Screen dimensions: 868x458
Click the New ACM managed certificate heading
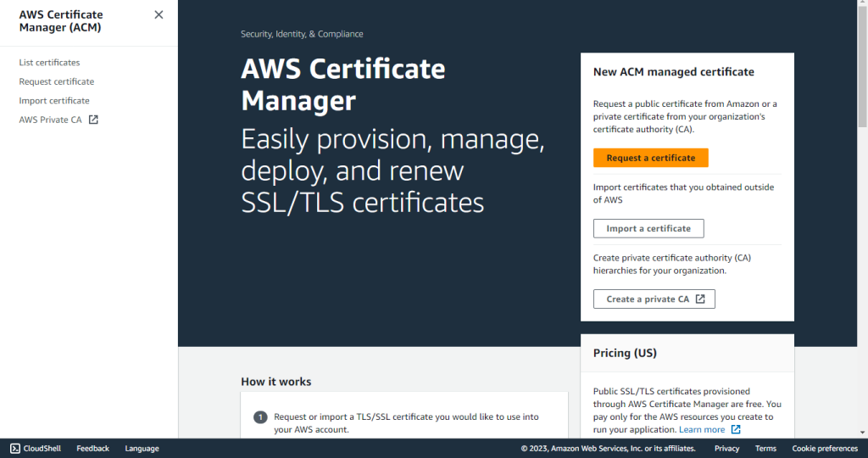point(673,72)
